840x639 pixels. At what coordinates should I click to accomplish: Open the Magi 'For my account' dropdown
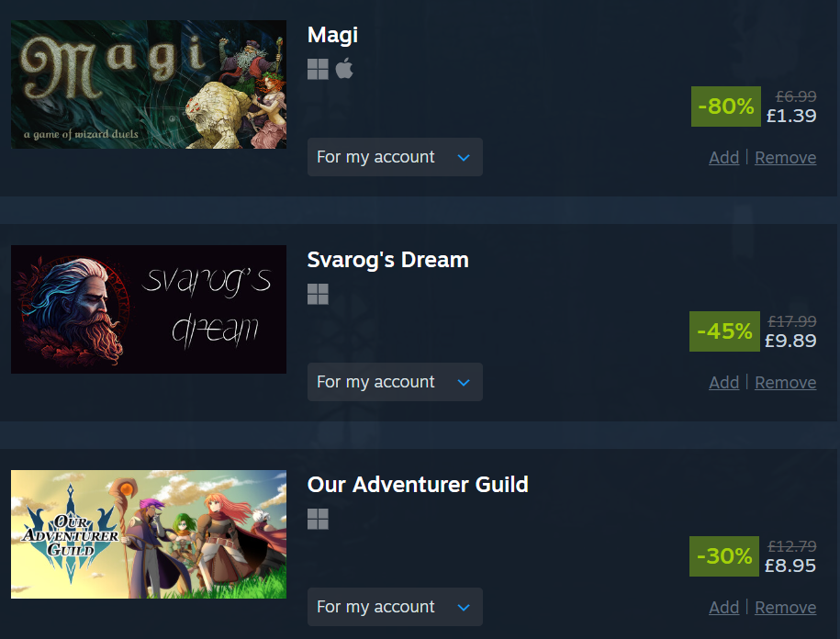(x=395, y=157)
